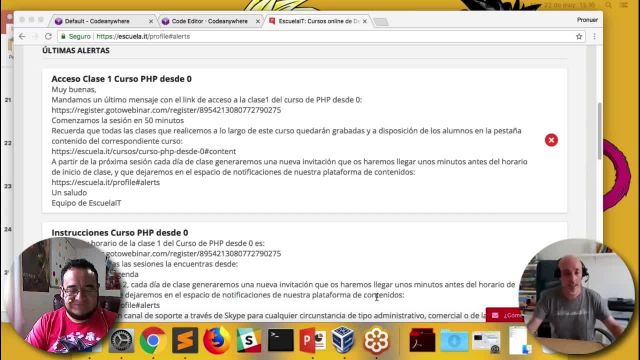Close the EscuelaIT tab
Screen dimensions: 640x360
[364, 21]
